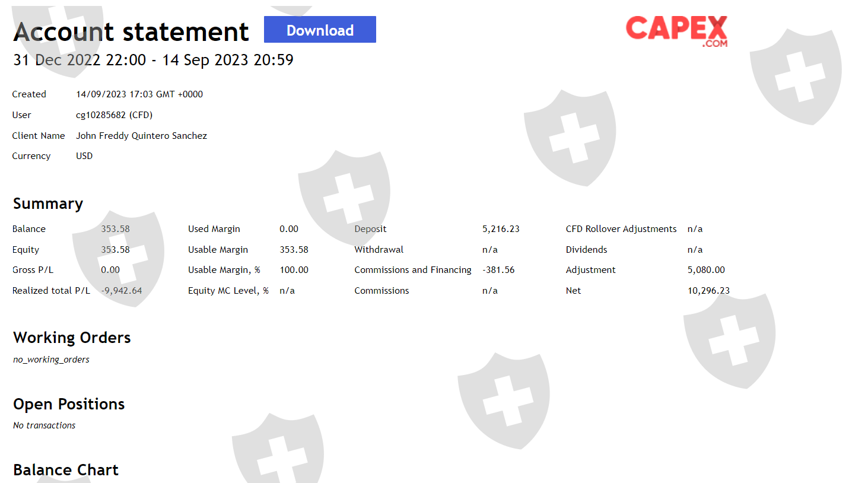868x483 pixels.
Task: Select the currency value 'USD'
Action: point(84,156)
